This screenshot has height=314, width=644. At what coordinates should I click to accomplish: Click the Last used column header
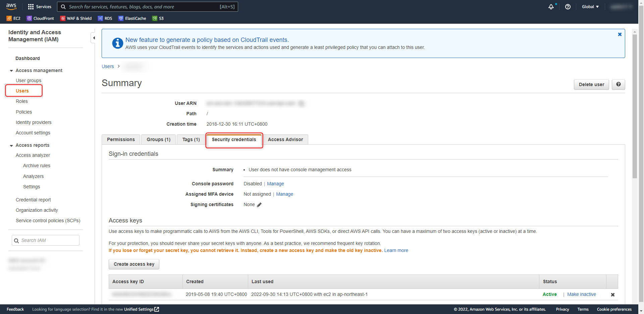coord(393,281)
